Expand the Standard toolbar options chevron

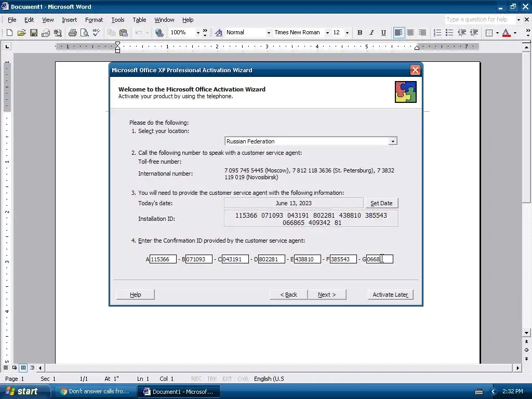(x=205, y=33)
